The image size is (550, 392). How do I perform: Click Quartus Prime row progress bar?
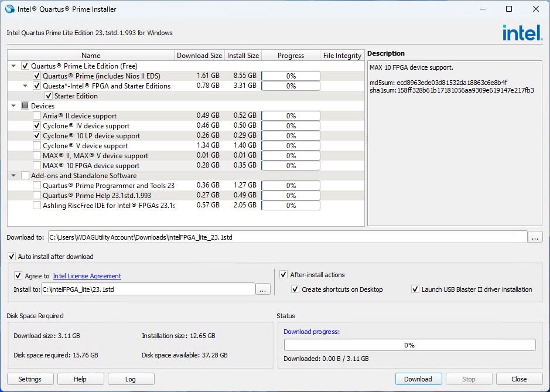click(x=291, y=76)
